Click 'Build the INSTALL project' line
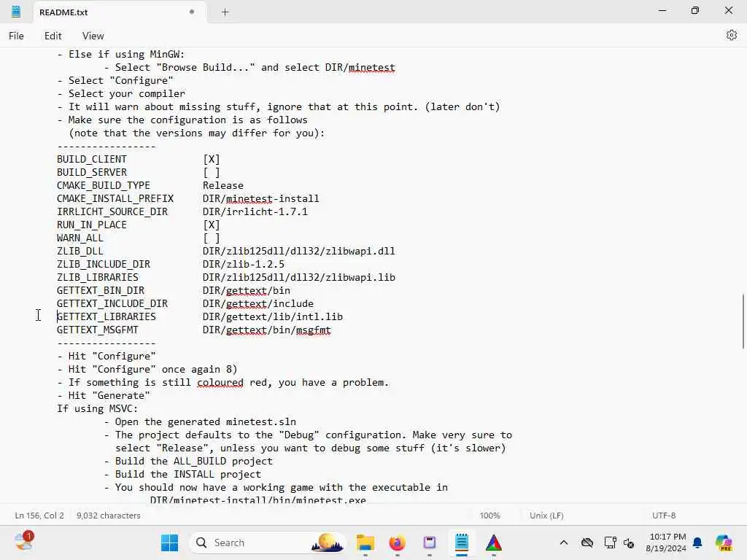The height and width of the screenshot is (560, 747). pos(183,474)
